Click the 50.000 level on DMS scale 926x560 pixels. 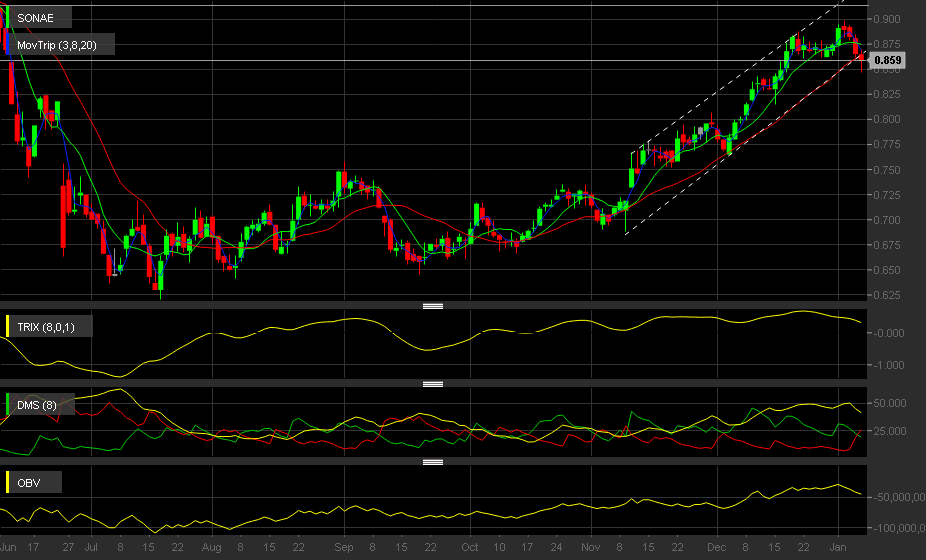(889, 403)
